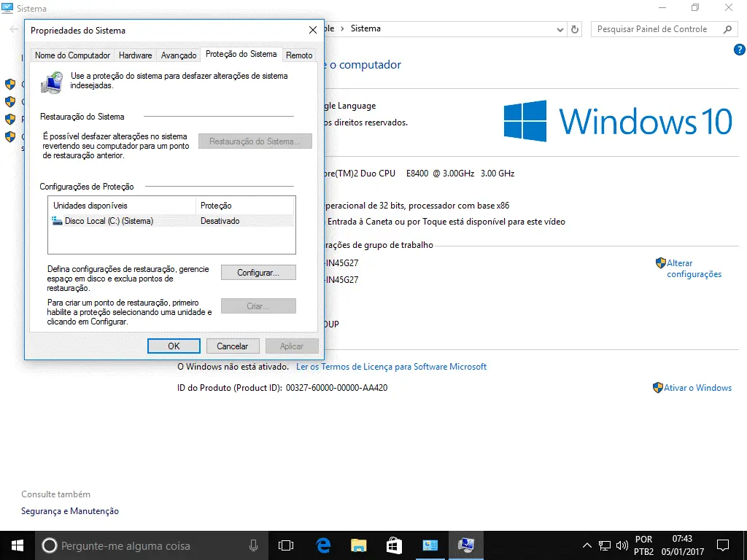
Task: Launch Microsoft Edge from the taskbar
Action: [323, 545]
